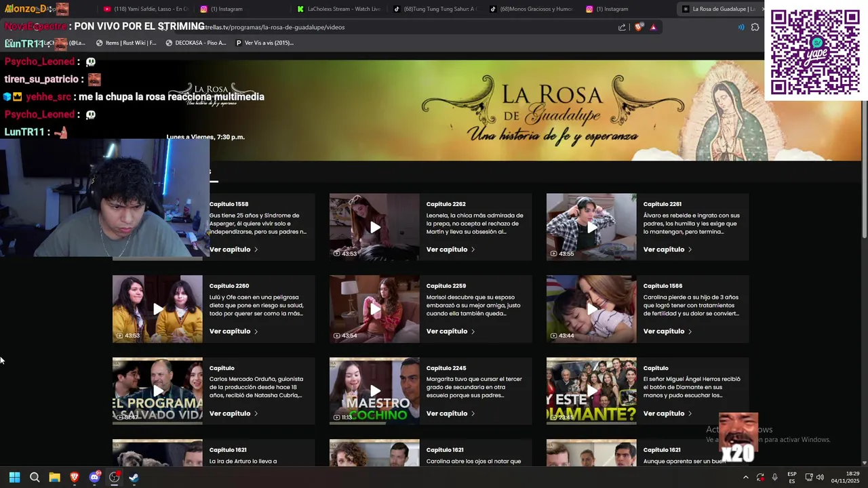868x488 pixels.
Task: Open Ver capítulo for Miguel Ángel Herros card
Action: click(x=667, y=413)
